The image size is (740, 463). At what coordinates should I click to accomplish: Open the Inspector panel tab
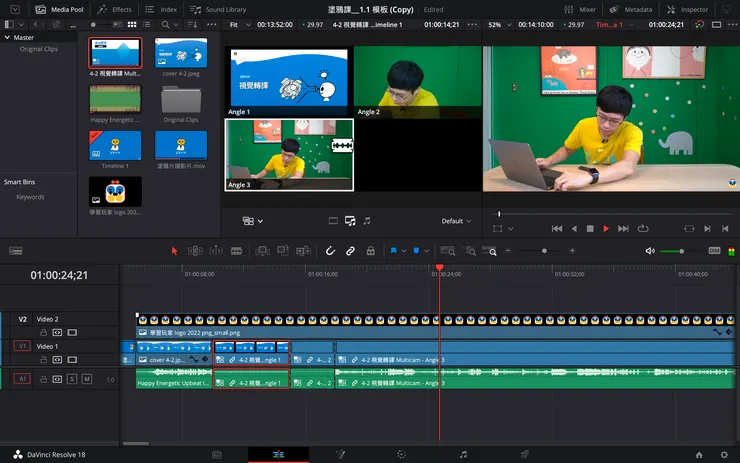click(688, 9)
